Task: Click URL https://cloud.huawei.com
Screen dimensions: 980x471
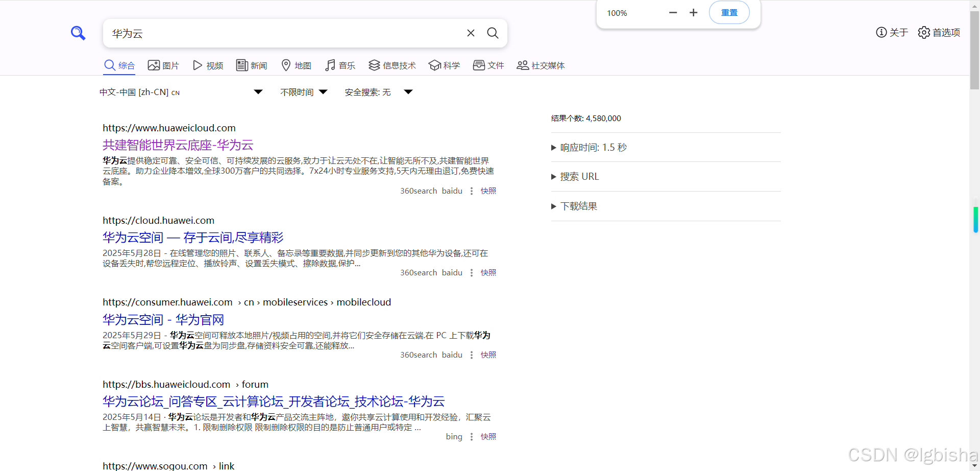Action: (158, 221)
